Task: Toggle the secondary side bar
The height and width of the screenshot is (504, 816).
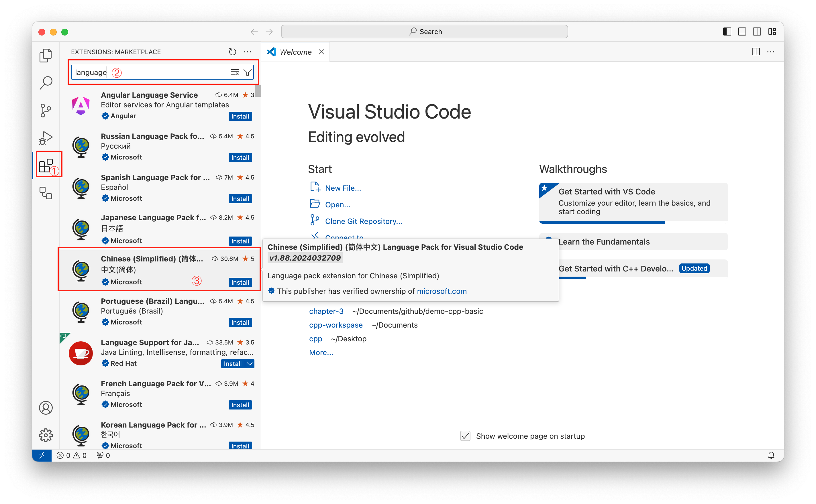Action: (x=757, y=32)
